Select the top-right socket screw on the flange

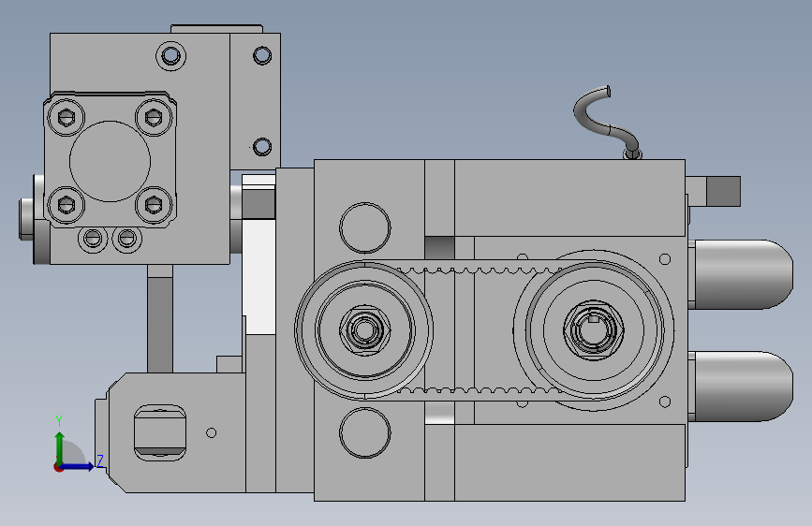pos(154,118)
